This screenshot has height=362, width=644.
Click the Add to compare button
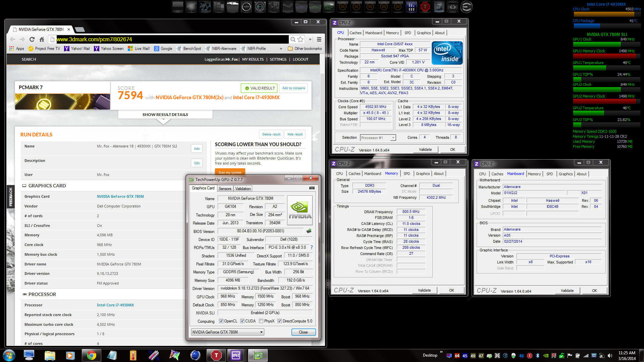click(x=293, y=88)
